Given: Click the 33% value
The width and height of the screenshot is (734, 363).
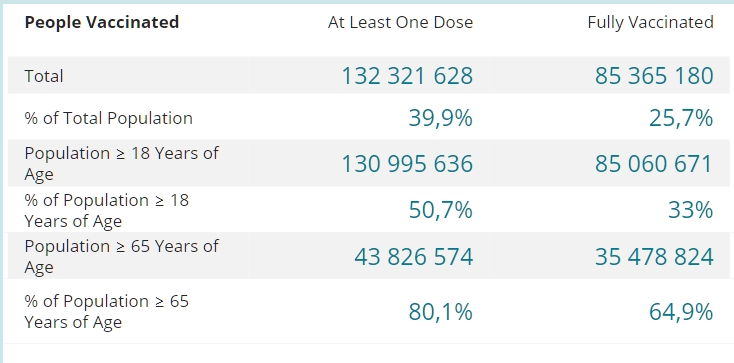Looking at the screenshot, I should point(690,210).
